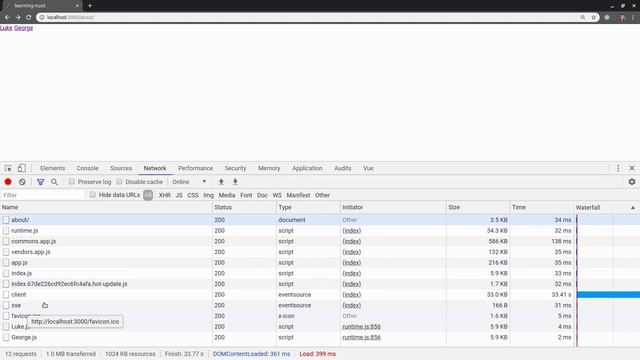
Task: Select the client eventsource request
Action: [320, 294]
